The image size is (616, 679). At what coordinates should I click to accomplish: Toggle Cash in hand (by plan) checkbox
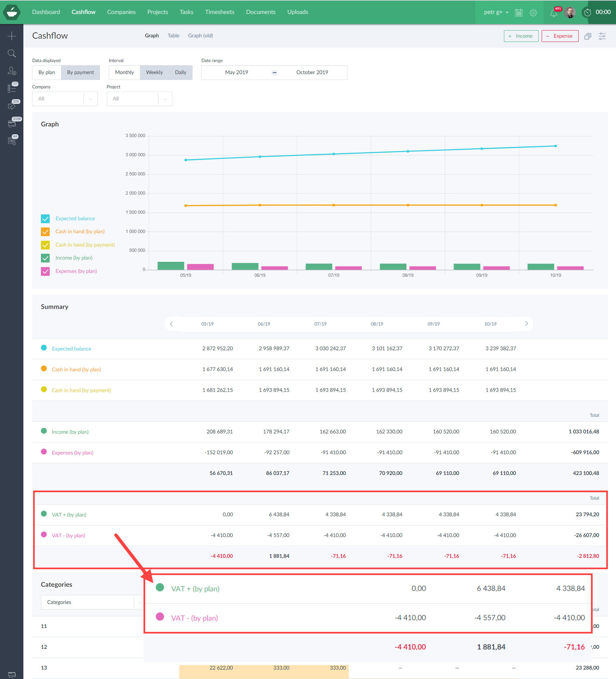[45, 232]
